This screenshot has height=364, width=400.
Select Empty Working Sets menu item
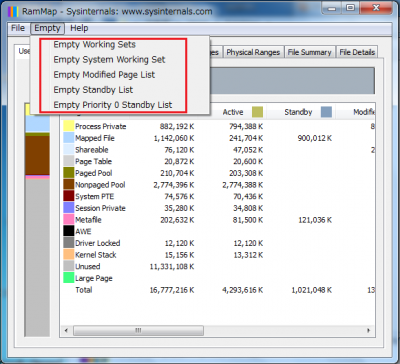pyautogui.click(x=95, y=44)
